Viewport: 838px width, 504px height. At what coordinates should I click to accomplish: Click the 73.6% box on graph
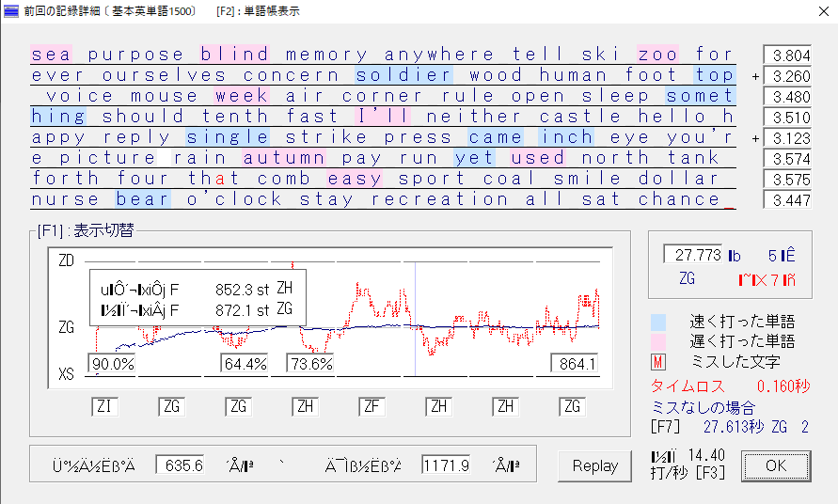tap(310, 364)
